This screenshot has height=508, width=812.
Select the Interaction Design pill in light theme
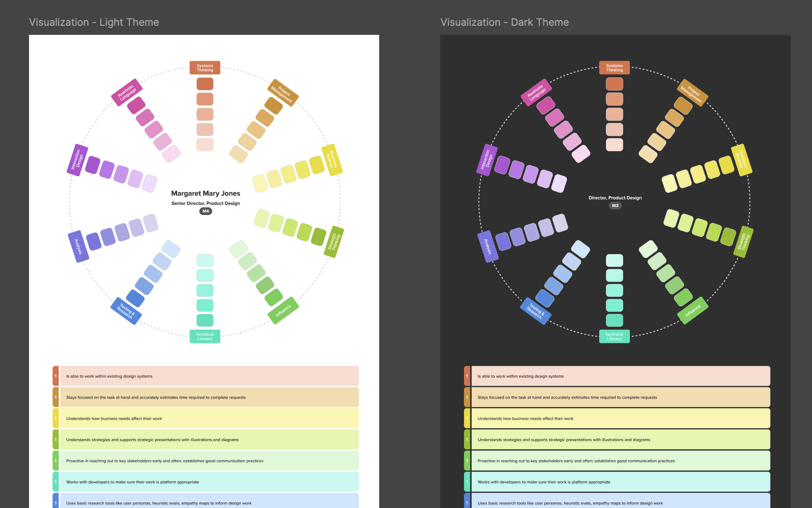(x=76, y=160)
